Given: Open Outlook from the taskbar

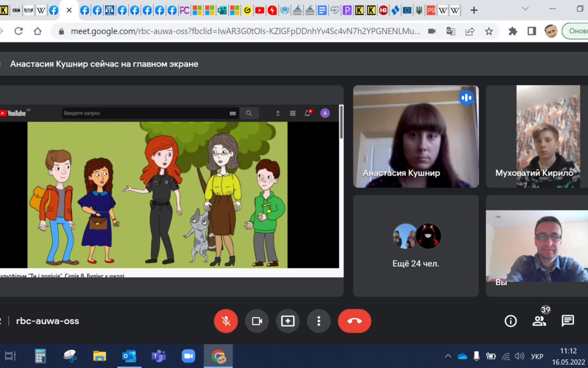Looking at the screenshot, I should 130,355.
